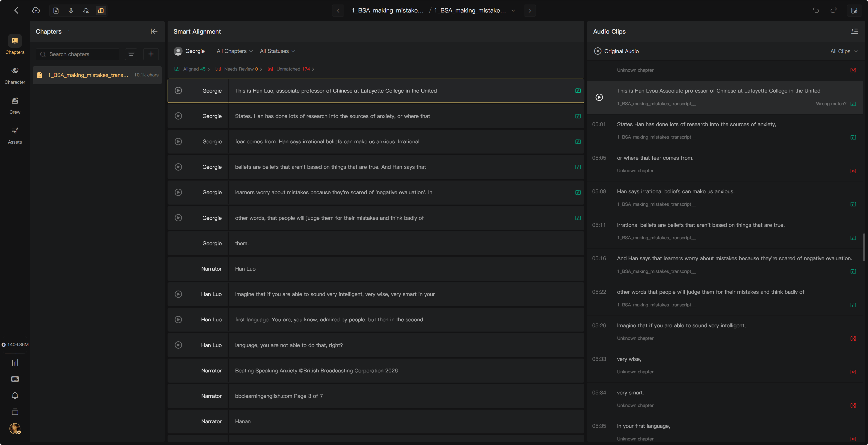Show Needs Review 0 items
This screenshot has height=445, width=868.
coord(239,69)
